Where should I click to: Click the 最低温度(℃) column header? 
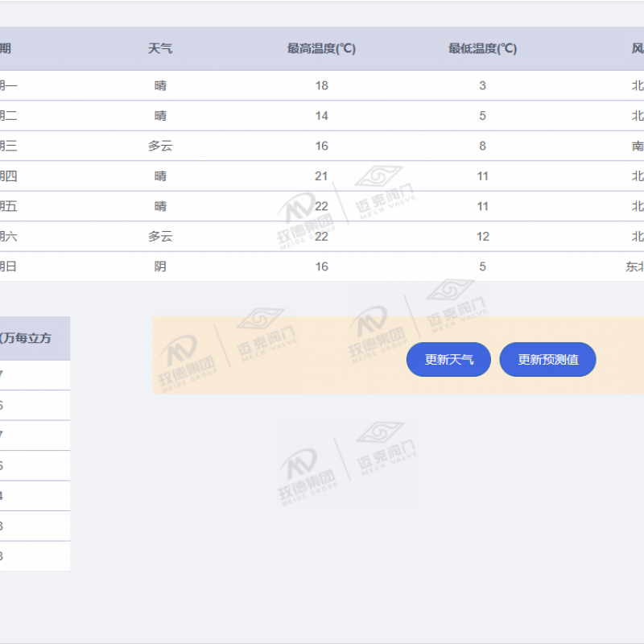[x=482, y=49]
